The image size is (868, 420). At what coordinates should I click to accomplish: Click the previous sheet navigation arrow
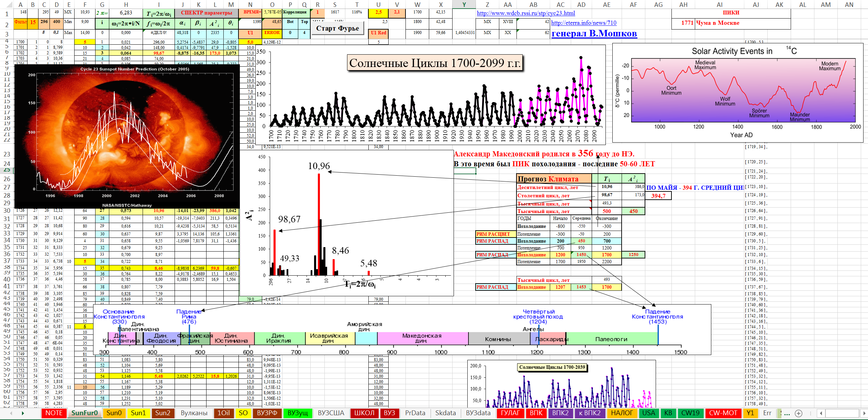coord(11,413)
